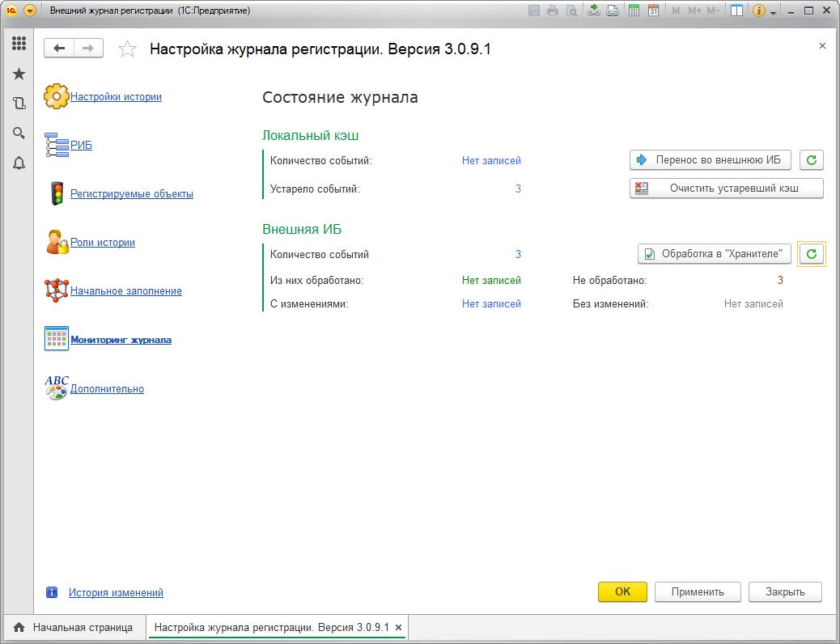The image size is (840, 644).
Task: Open the История изменений link
Action: click(x=116, y=593)
